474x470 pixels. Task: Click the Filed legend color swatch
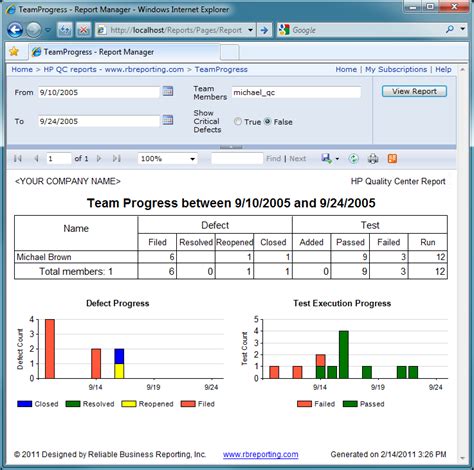(188, 404)
